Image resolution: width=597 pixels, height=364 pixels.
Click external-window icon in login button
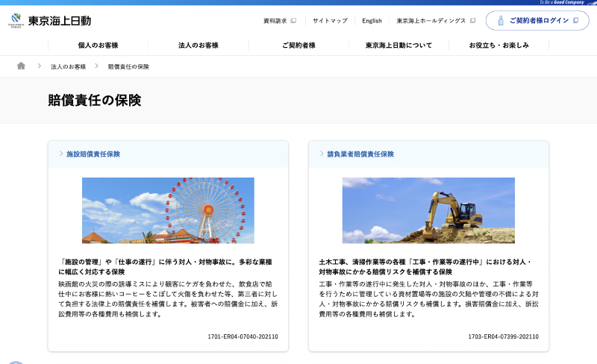click(x=575, y=21)
